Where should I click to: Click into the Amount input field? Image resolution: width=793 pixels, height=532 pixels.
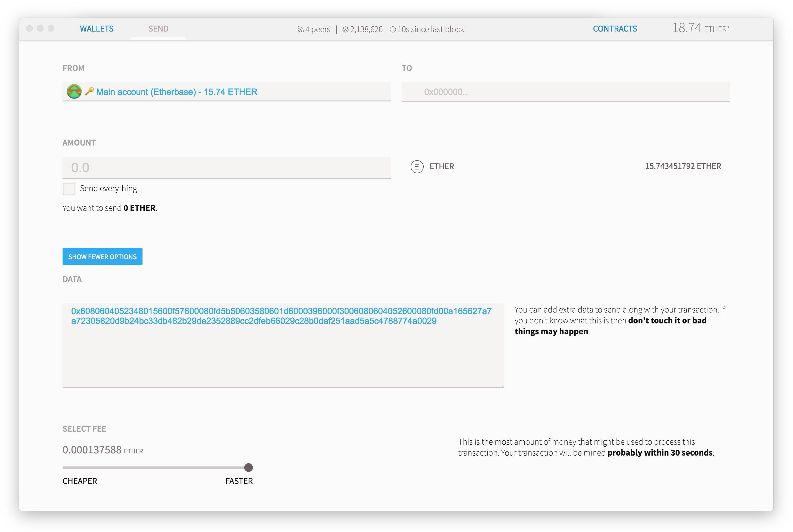click(226, 167)
